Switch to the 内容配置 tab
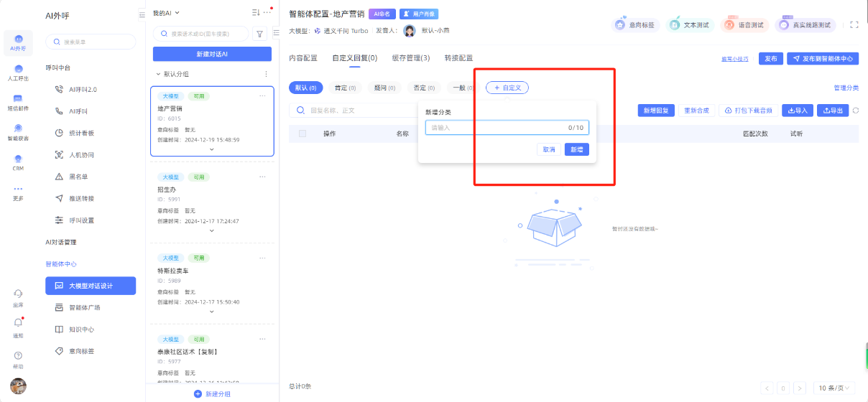The width and height of the screenshot is (868, 402). click(x=303, y=58)
